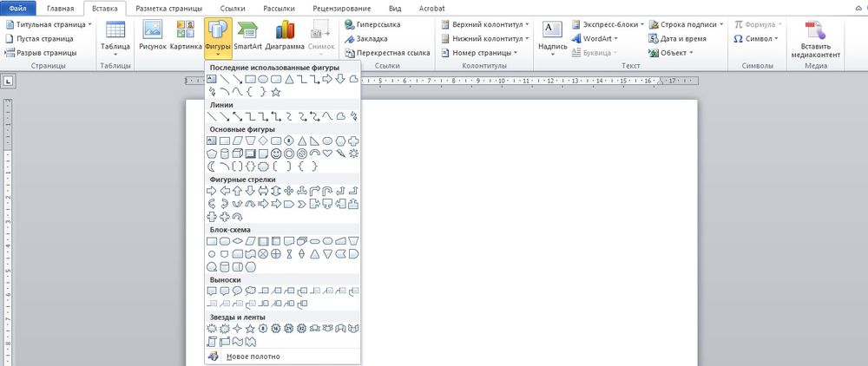Image resolution: width=868 pixels, height=366 pixels.
Task: Open Картинка clip art
Action: pyautogui.click(x=186, y=32)
